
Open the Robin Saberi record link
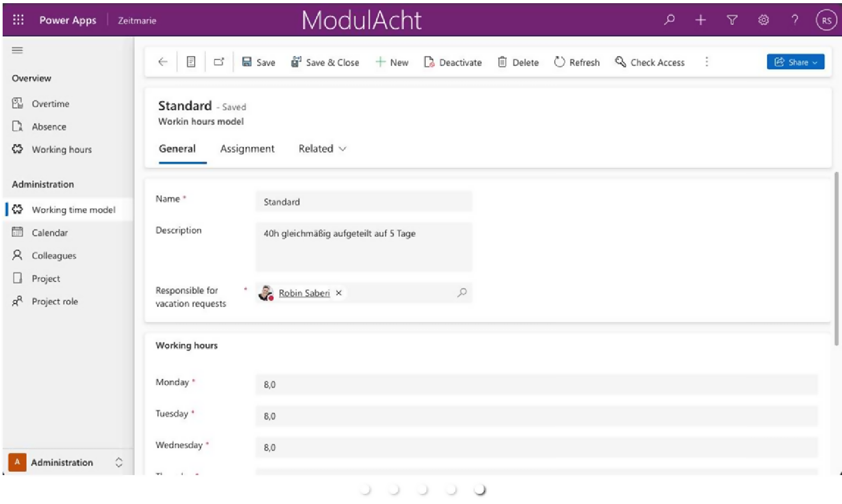304,293
